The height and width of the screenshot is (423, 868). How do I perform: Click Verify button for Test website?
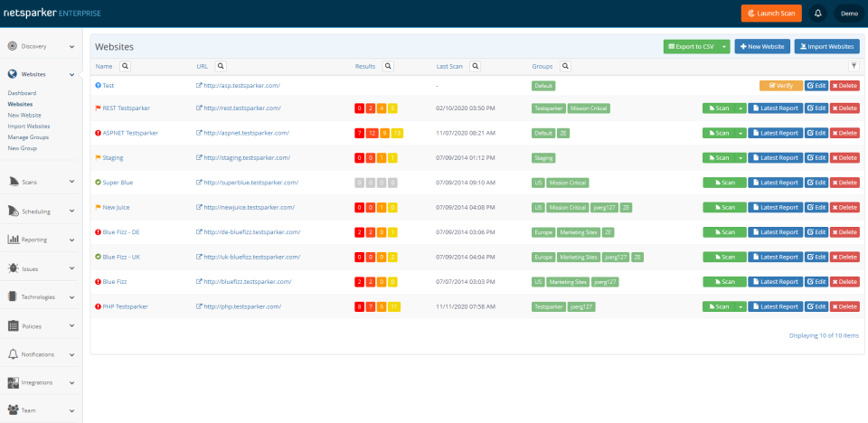tap(781, 86)
